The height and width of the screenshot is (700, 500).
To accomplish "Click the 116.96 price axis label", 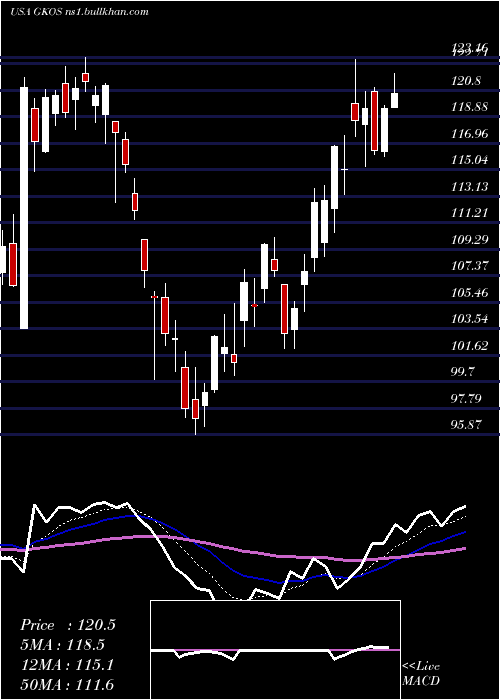I will 469,133.
